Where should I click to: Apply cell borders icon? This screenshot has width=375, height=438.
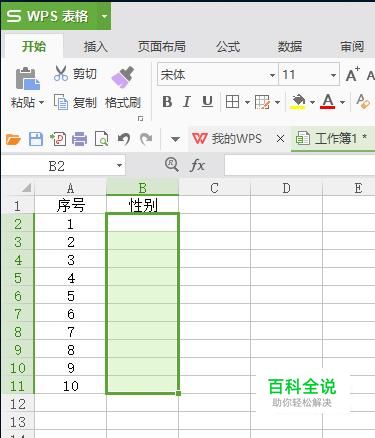[x=232, y=102]
